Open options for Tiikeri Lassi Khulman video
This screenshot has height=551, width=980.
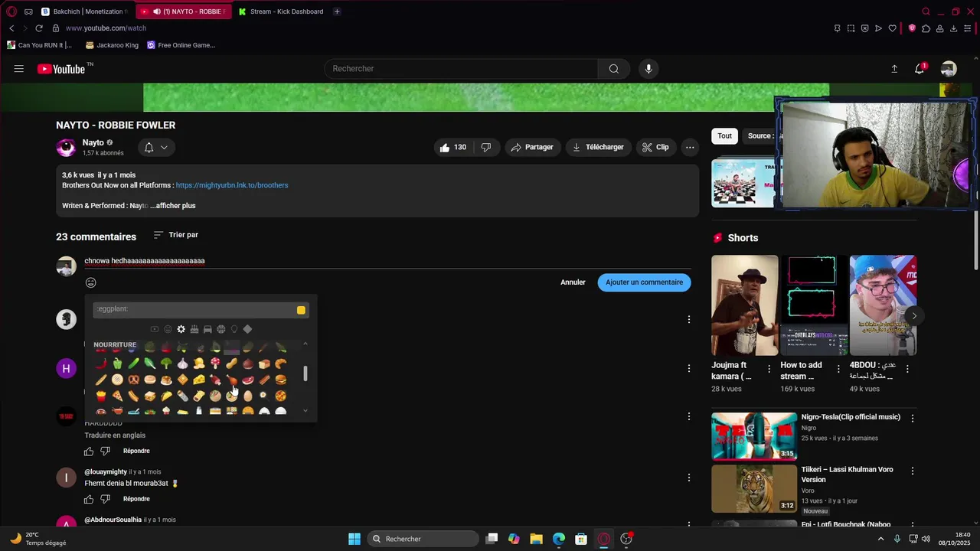(x=912, y=471)
